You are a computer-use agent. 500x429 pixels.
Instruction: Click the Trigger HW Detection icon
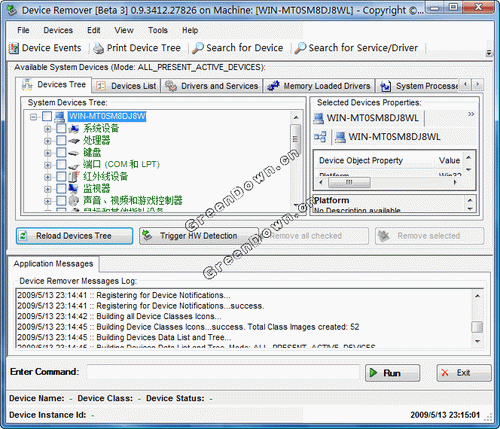pos(147,235)
